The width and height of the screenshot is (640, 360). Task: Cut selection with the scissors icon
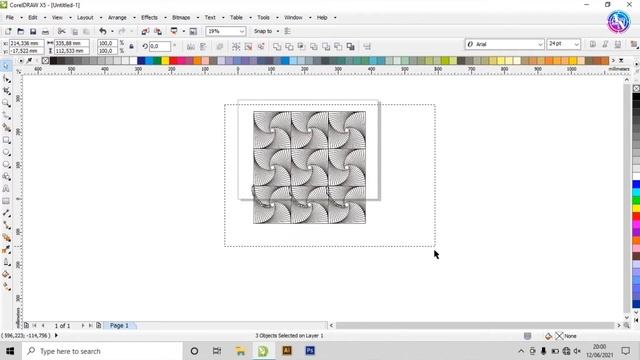pyautogui.click(x=61, y=31)
